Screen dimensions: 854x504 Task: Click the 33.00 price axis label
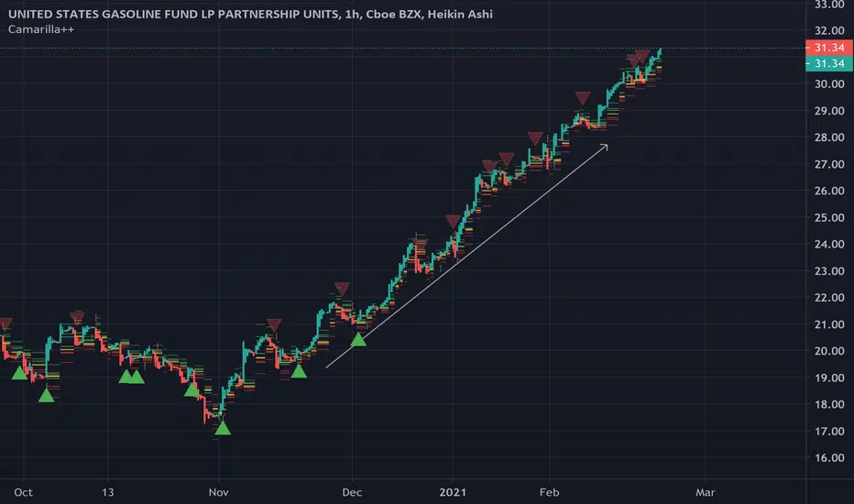pyautogui.click(x=829, y=5)
